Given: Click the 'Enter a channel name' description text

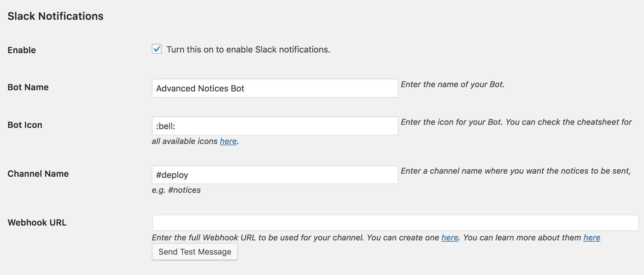Looking at the screenshot, I should pos(515,171).
